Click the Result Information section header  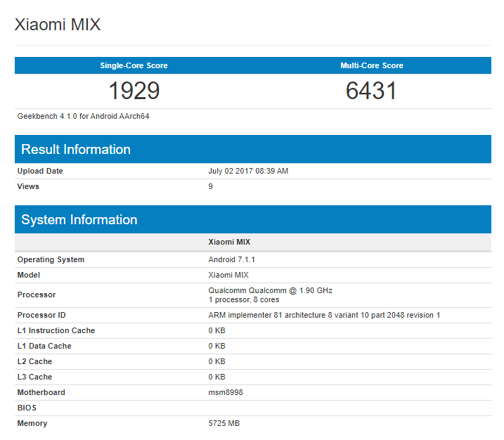[x=76, y=149]
